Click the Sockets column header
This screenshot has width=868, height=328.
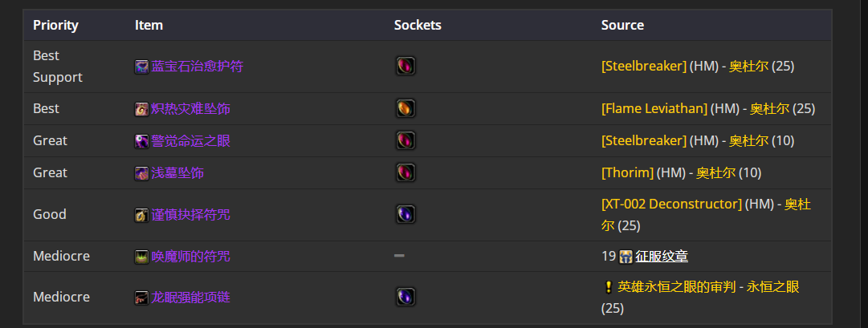pyautogui.click(x=418, y=25)
